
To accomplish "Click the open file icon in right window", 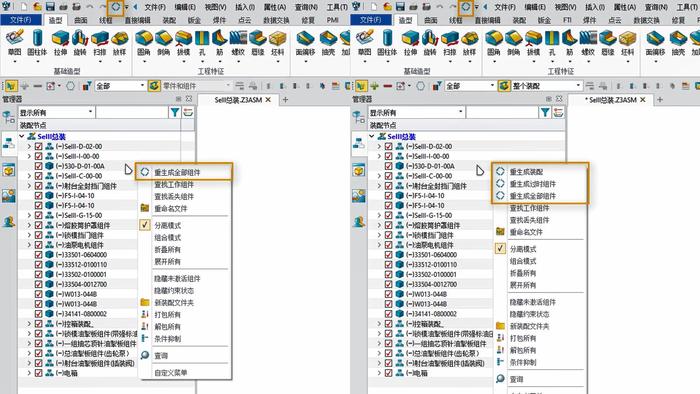I will (x=387, y=7).
